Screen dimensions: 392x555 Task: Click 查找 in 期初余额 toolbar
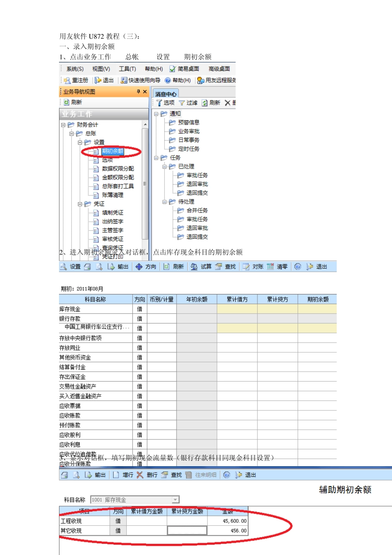click(x=225, y=267)
